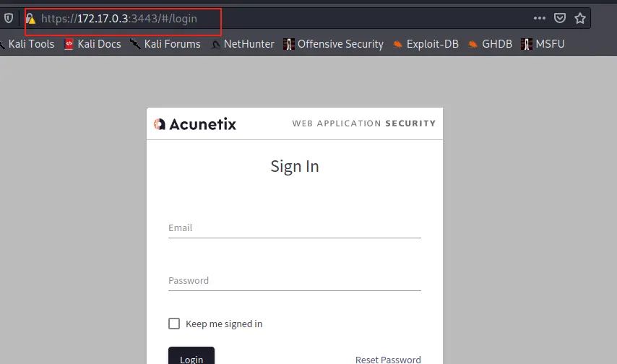Open the Exploit-DB bookmark
The height and width of the screenshot is (364, 617).
(426, 43)
